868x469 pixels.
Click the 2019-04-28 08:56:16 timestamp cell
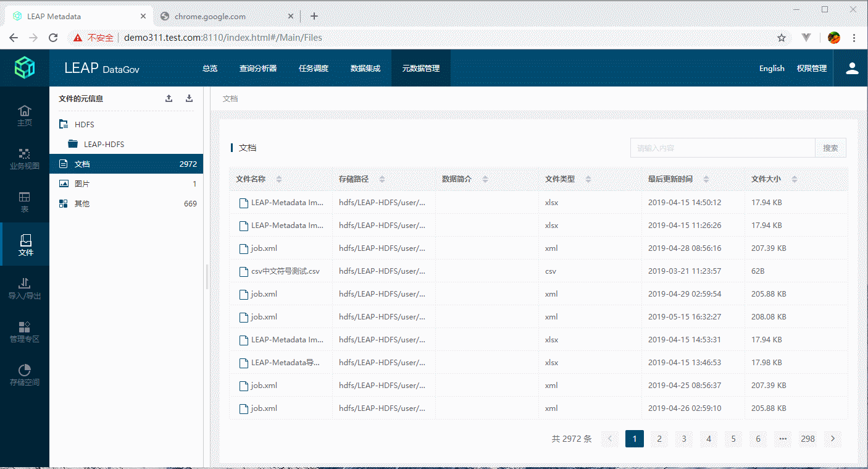[685, 248]
